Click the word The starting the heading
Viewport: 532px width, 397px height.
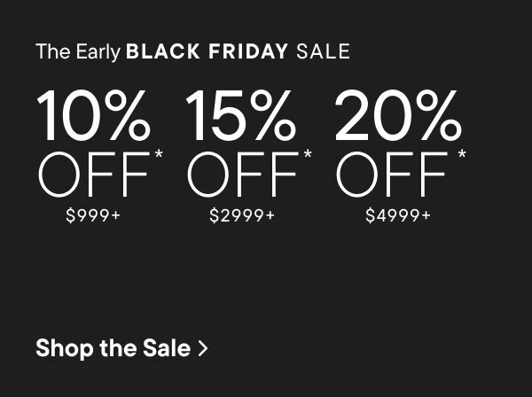tap(51, 51)
